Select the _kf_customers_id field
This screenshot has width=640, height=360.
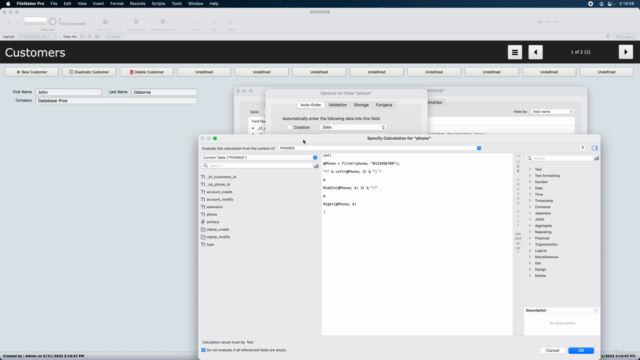(x=221, y=177)
